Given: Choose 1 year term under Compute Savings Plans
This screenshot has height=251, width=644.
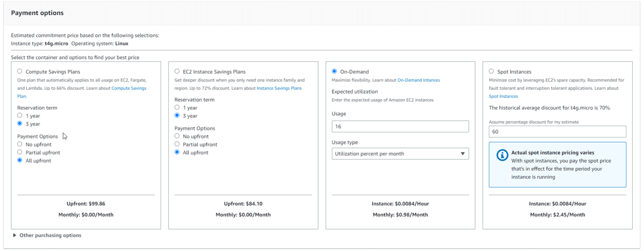Looking at the screenshot, I should (20, 116).
